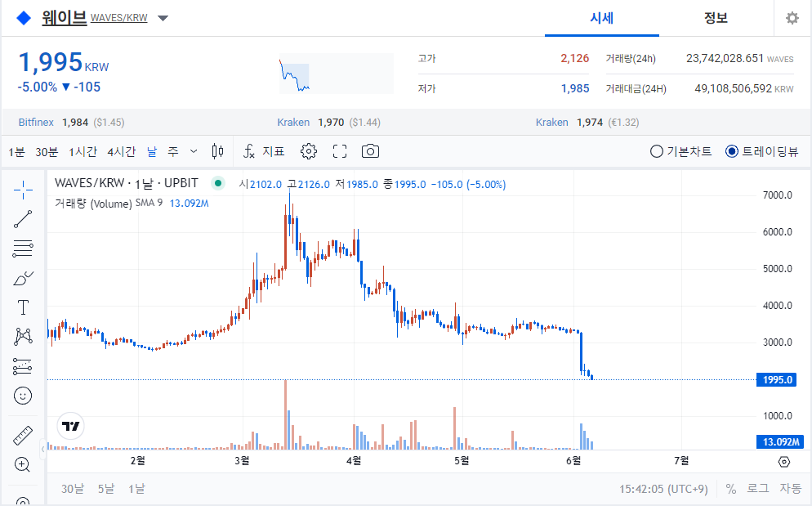The height and width of the screenshot is (506, 812).
Task: Open chart settings gear in toolbar
Action: pos(309,151)
